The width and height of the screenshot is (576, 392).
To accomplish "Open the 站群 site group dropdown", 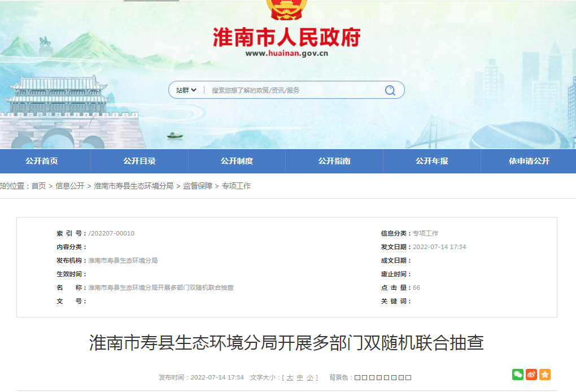I will tap(186, 90).
